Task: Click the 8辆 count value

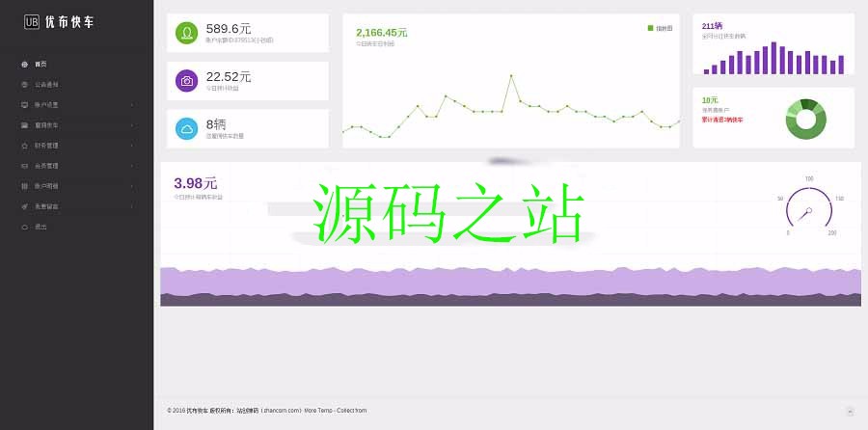Action: click(216, 124)
